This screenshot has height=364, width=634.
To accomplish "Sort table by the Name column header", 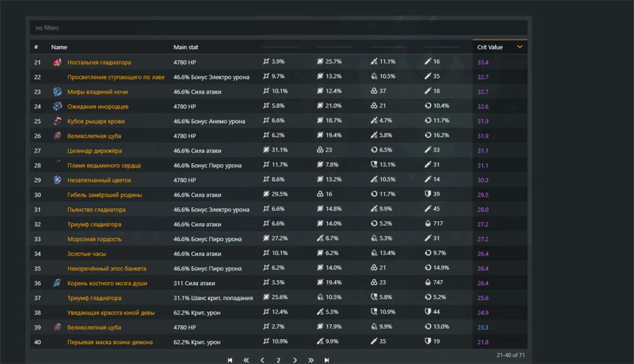I will point(59,48).
